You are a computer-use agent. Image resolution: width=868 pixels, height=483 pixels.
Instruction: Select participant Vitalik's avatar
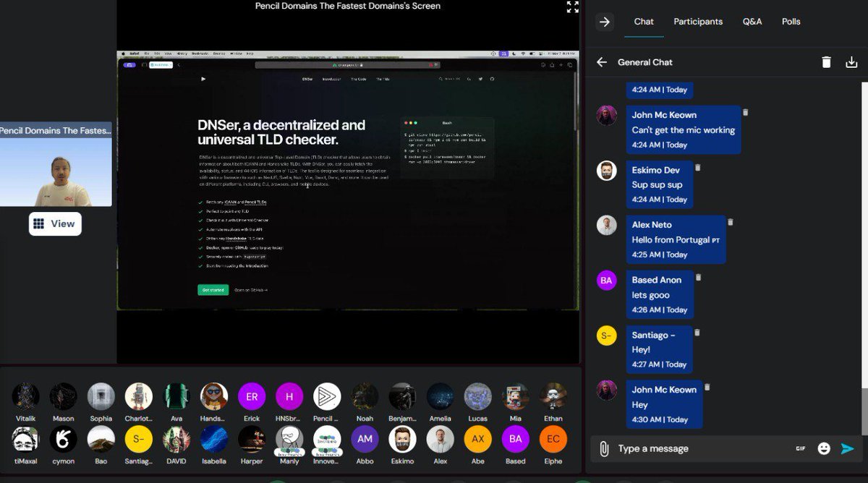click(x=26, y=397)
